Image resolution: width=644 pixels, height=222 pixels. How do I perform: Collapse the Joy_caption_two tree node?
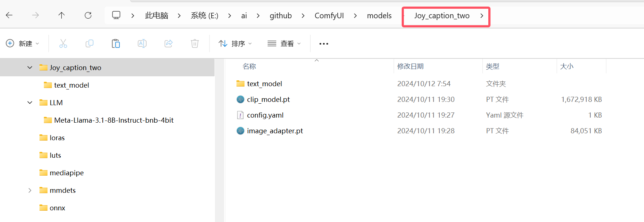(x=30, y=68)
